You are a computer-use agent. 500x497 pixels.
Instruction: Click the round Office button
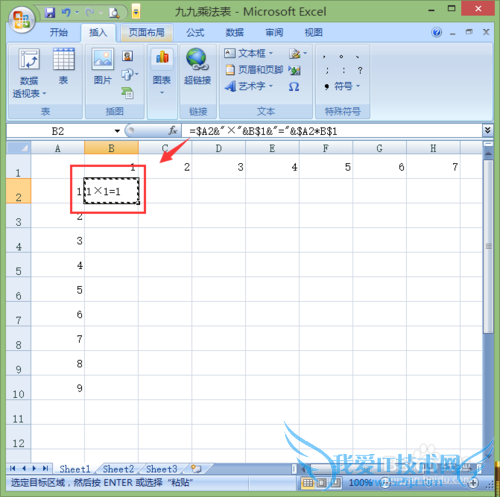(22, 19)
